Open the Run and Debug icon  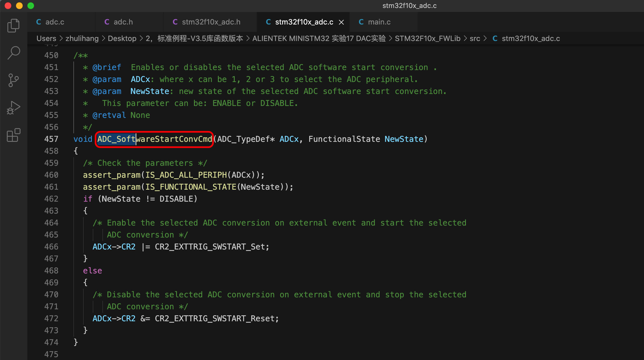point(13,107)
